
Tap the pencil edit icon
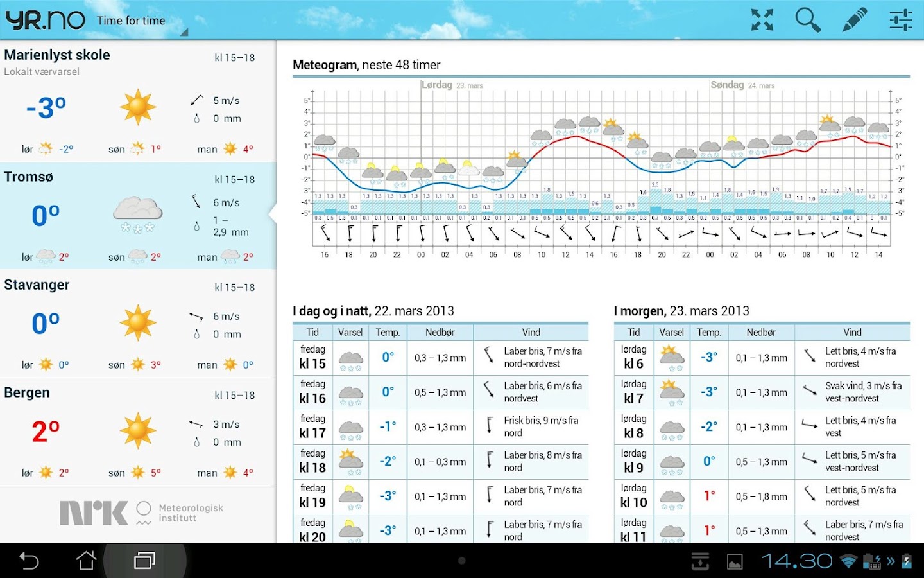click(x=854, y=20)
